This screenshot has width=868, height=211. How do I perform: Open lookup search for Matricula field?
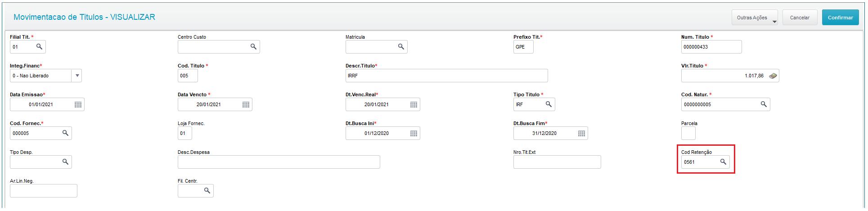coord(401,46)
